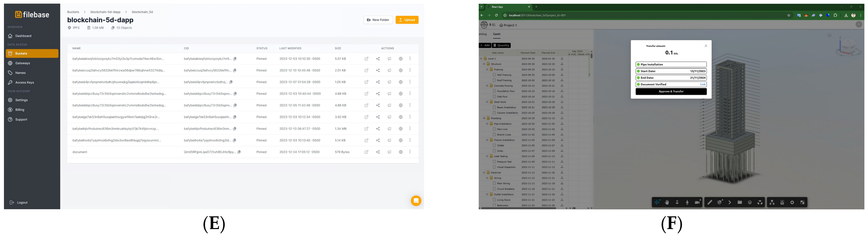The width and height of the screenshot is (868, 237).
Task: Check the Slab Pour task checkbox
Action: 494,97
